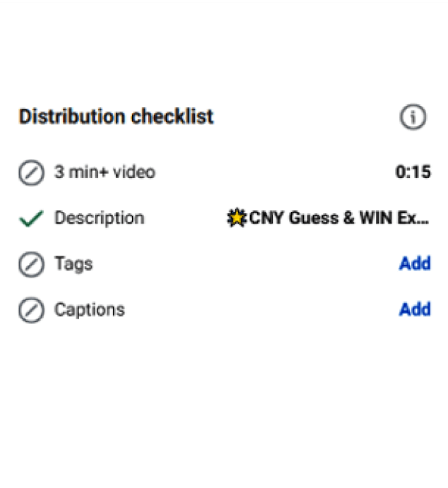This screenshot has height=488, width=448.
Task: Click the word 'video' in first item
Action: coord(134,172)
